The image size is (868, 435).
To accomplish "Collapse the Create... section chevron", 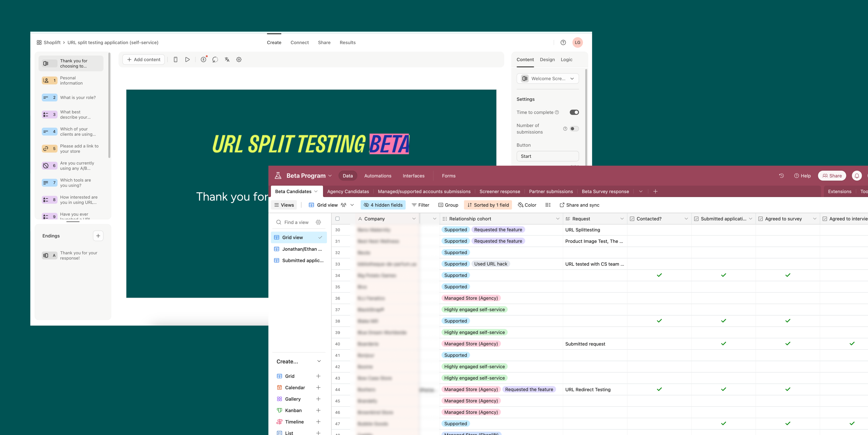I will click(319, 361).
